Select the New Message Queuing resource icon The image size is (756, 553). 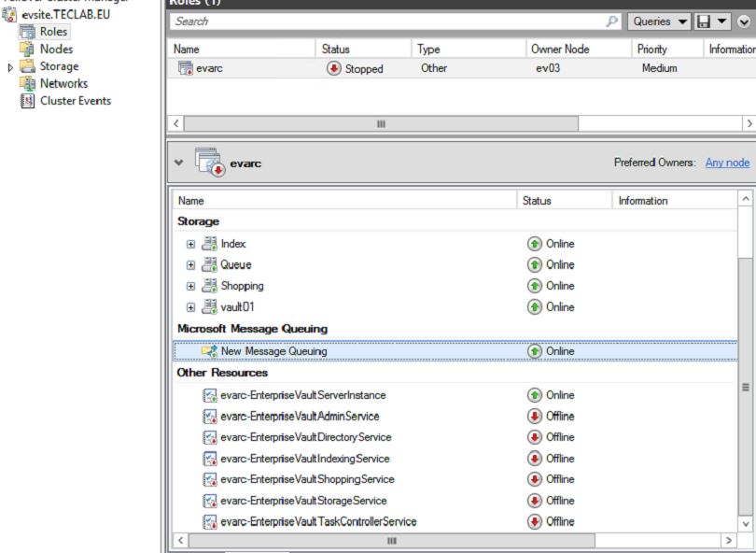click(209, 351)
